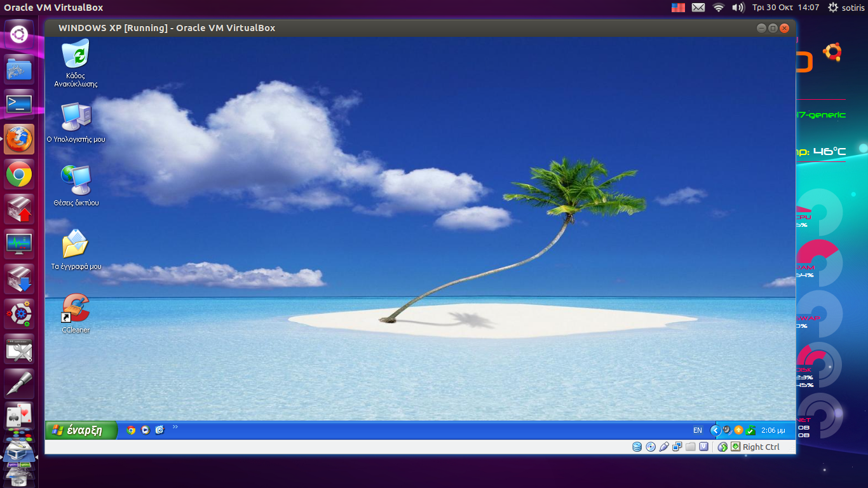Click the VirtualBox hard disk activity indicator

(637, 447)
